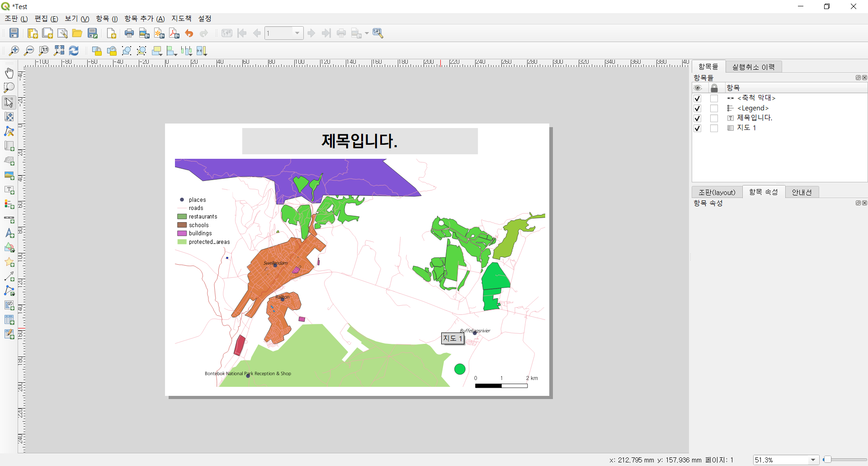The height and width of the screenshot is (466, 868).
Task: Toggle visibility of 제목입니다. item
Action: (x=697, y=118)
